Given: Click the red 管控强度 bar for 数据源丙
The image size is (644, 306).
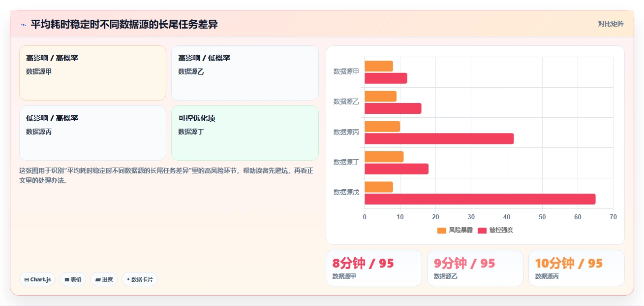Looking at the screenshot, I should click(x=439, y=138).
